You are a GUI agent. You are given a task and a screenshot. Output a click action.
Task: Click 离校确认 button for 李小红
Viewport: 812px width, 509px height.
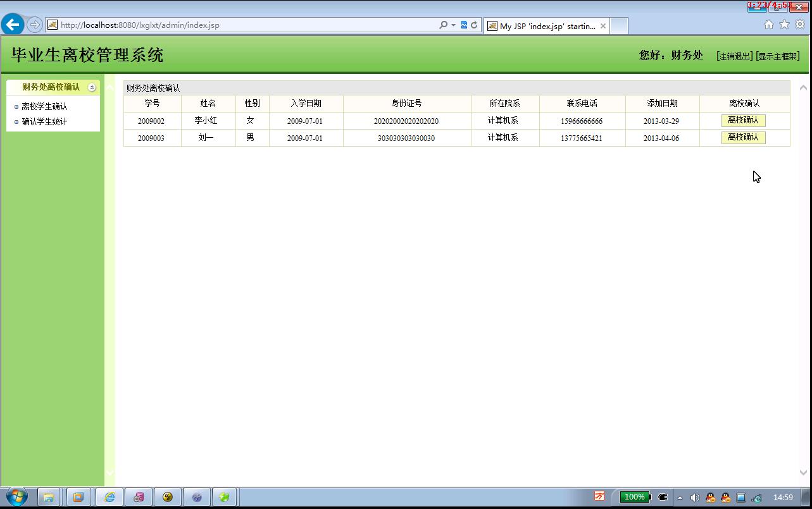[x=743, y=120]
